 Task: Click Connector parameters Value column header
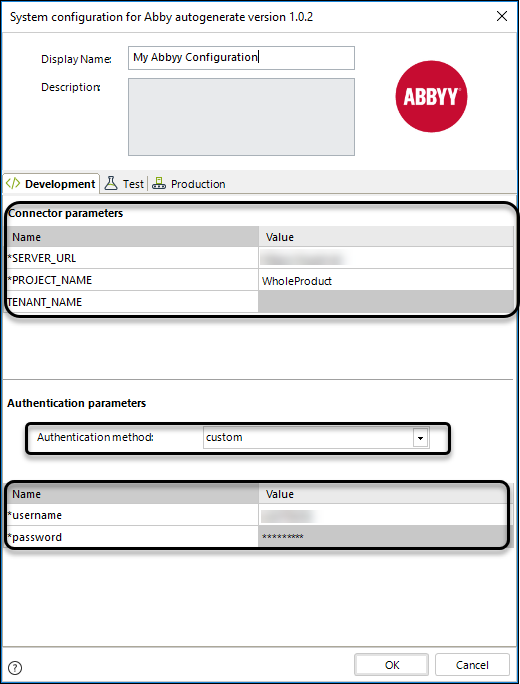[386, 237]
